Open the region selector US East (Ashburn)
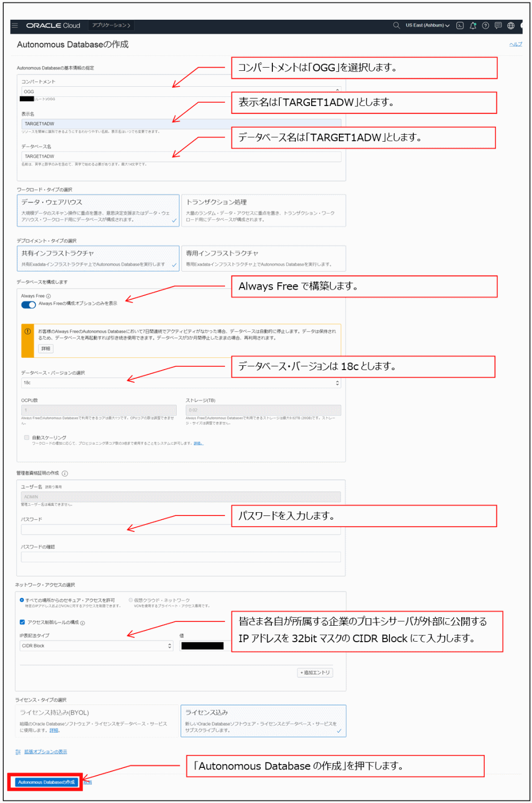This screenshot has height=803, width=532. pos(427,25)
